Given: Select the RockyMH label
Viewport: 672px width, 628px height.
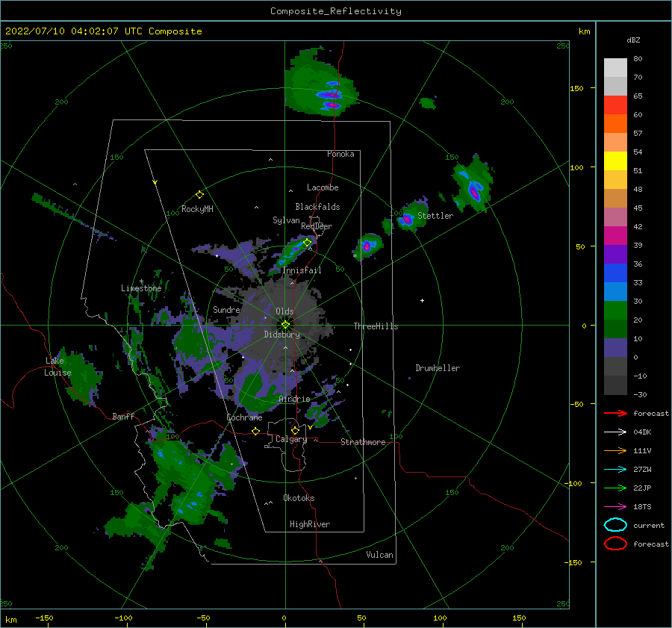Looking at the screenshot, I should (x=197, y=209).
